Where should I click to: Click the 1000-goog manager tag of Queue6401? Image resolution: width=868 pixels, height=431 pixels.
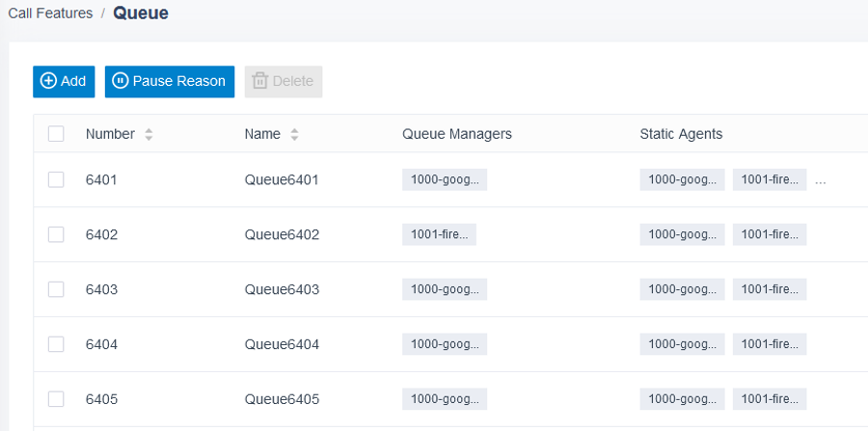click(445, 179)
